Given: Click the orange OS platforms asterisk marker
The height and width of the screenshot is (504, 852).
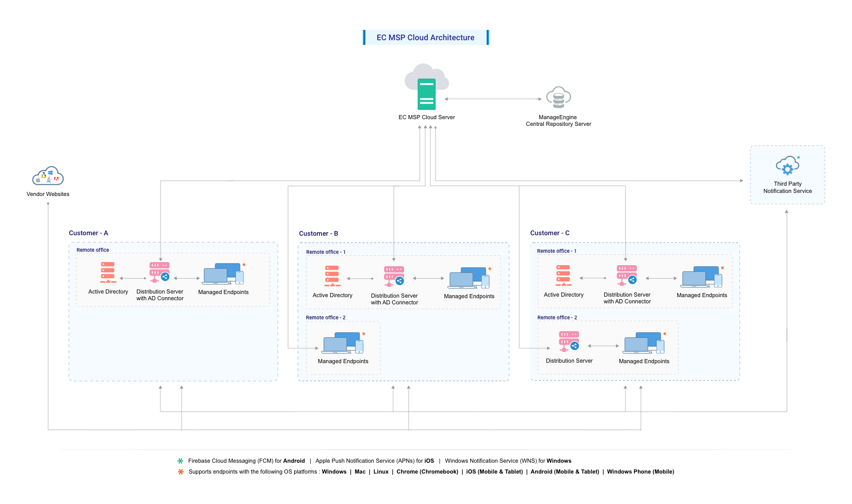Looking at the screenshot, I should (180, 472).
